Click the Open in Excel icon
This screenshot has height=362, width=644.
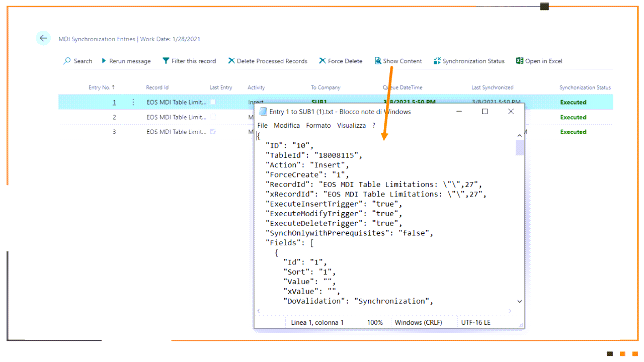(x=520, y=61)
